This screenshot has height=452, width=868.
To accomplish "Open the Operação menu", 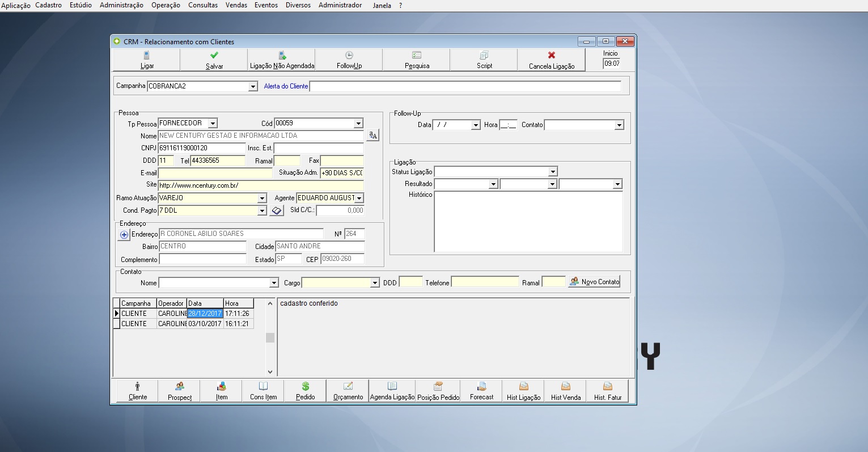I will 166,5.
